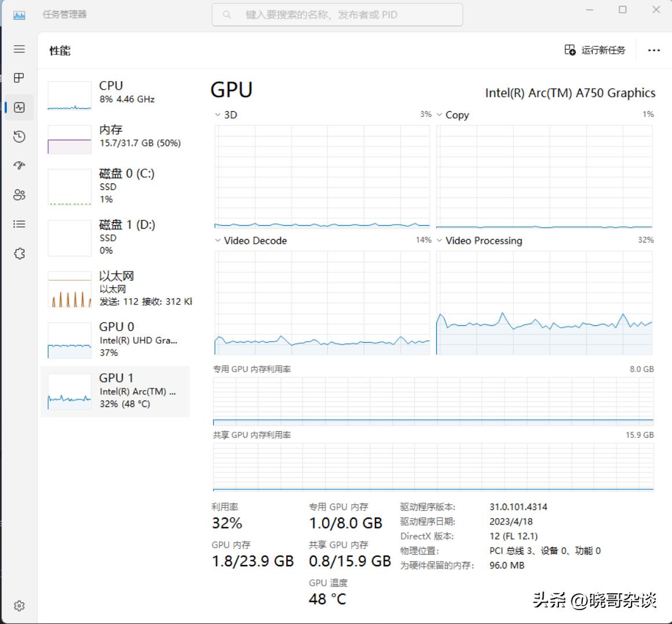Open the hamburger navigation menu
This screenshot has height=624, width=672.
click(x=19, y=49)
